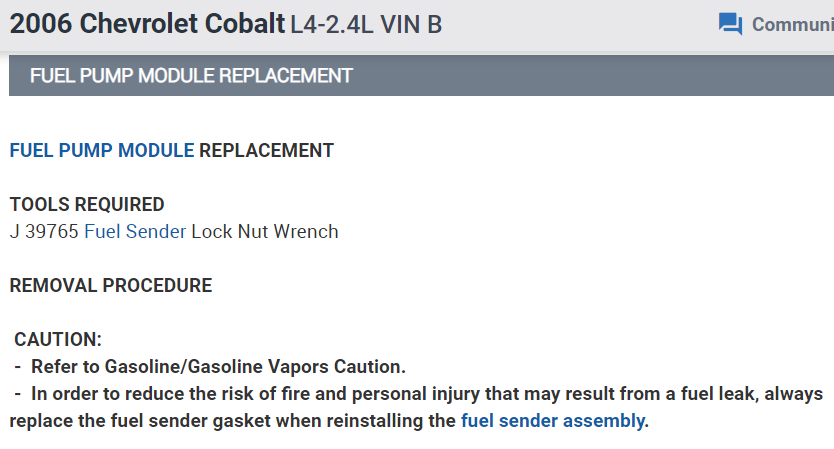Click the gray FUEL PUMP MODULE REPLACEMENT header bar
Screen dimensions: 834x449
pos(420,76)
